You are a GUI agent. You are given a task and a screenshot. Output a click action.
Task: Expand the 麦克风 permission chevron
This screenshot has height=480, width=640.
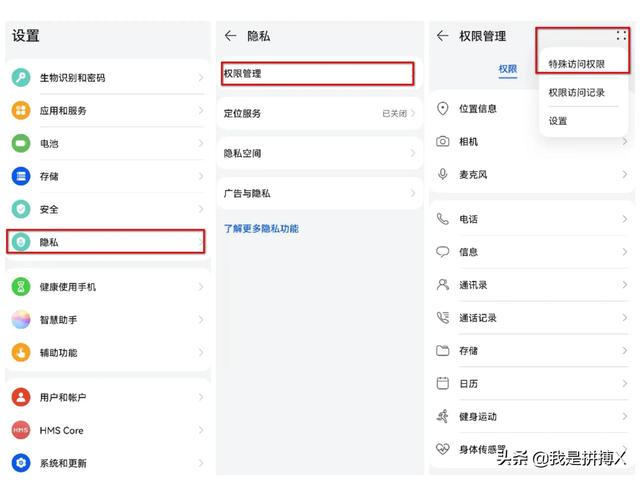[625, 174]
